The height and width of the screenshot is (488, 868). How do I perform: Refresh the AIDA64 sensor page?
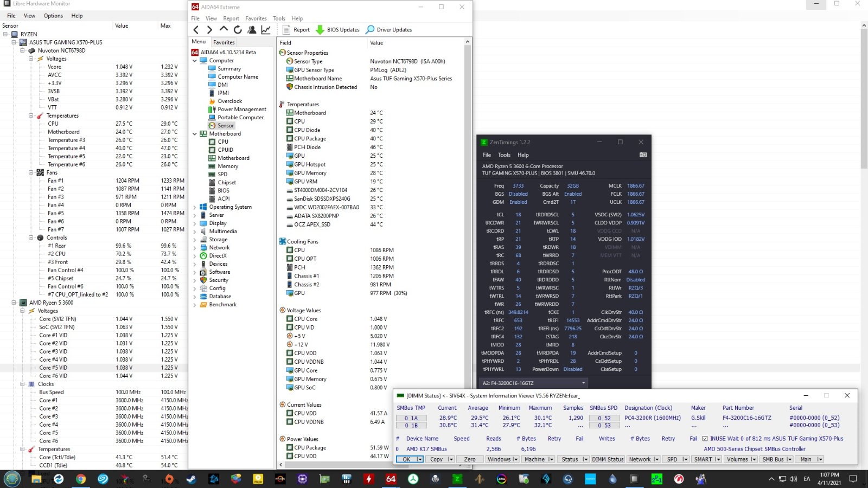coord(238,30)
